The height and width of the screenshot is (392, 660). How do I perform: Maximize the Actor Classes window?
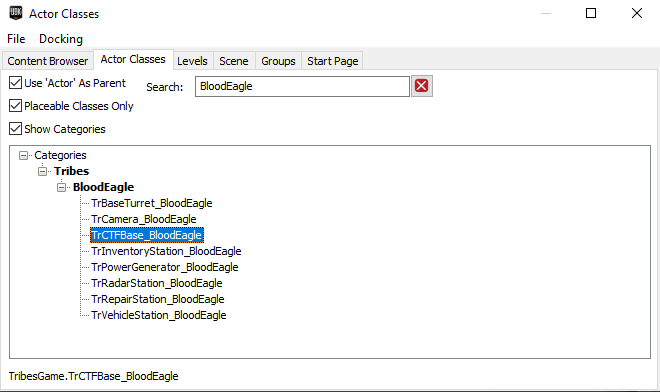[591, 13]
